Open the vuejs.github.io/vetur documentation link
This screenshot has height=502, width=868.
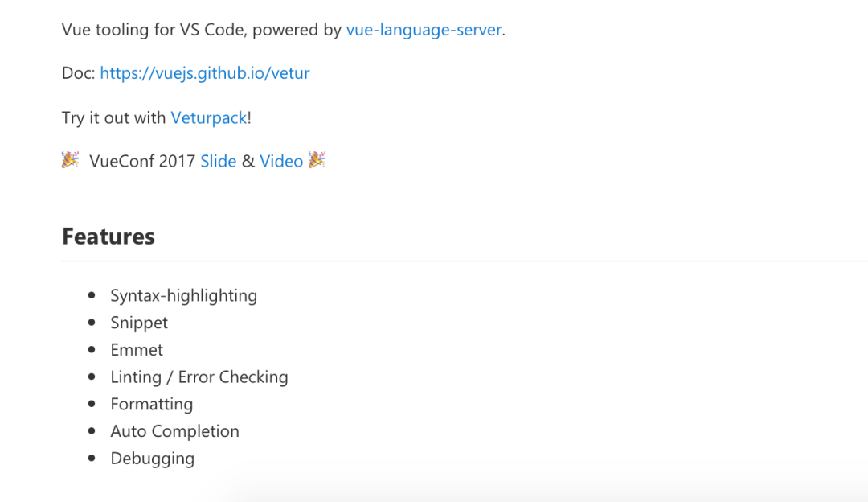(205, 74)
